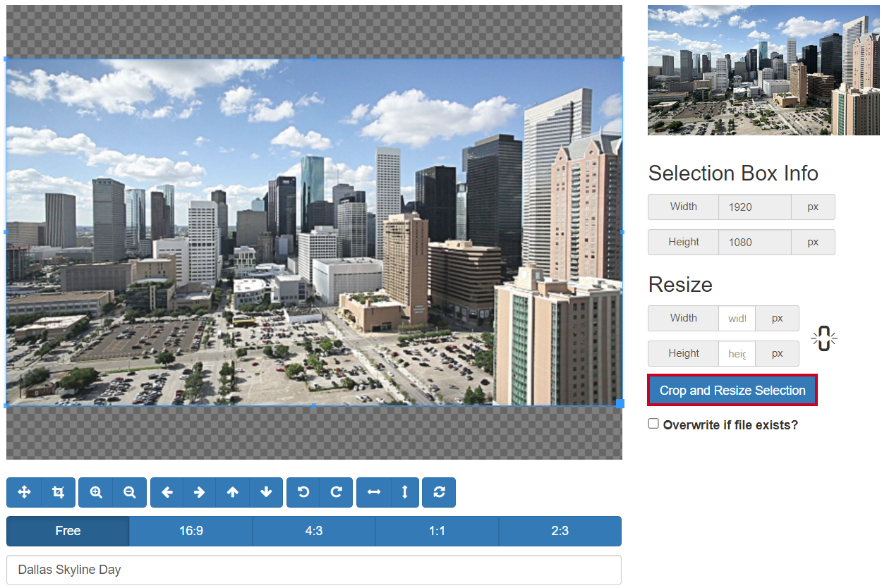The height and width of the screenshot is (588, 882).
Task: Focus the Resize Height input
Action: pos(737,353)
